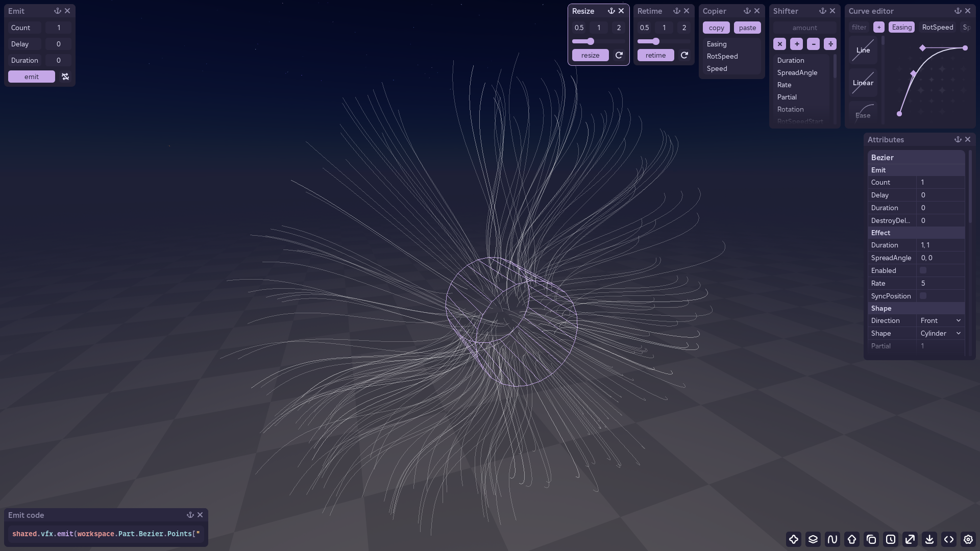Open the Shape dropdown showing Cylinder
Image resolution: width=980 pixels, height=551 pixels.
[940, 333]
